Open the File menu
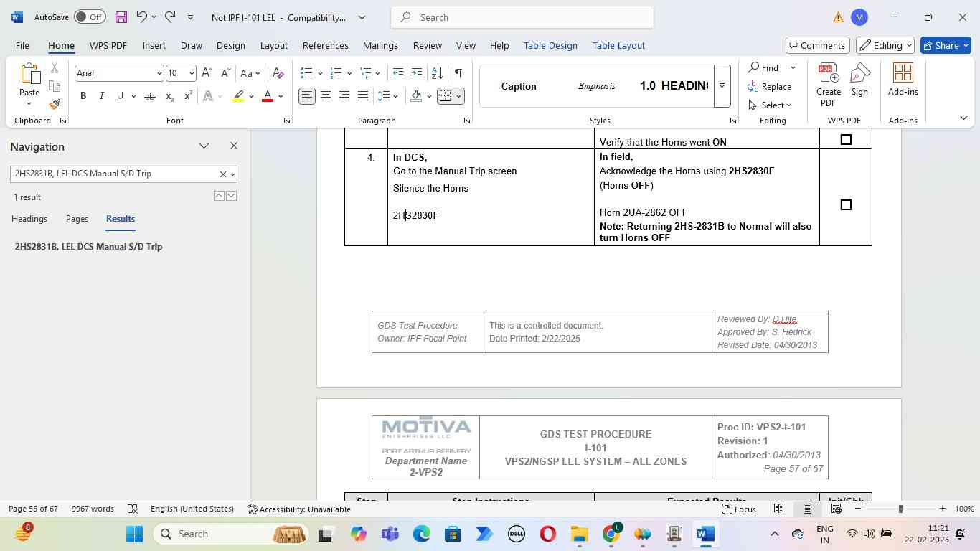980x551 pixels. [x=22, y=45]
